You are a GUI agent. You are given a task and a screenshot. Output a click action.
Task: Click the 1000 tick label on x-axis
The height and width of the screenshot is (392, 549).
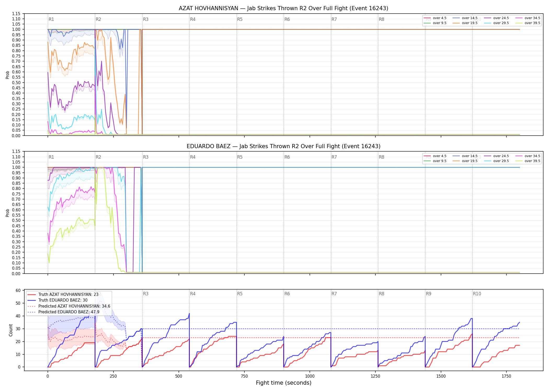[x=310, y=376]
